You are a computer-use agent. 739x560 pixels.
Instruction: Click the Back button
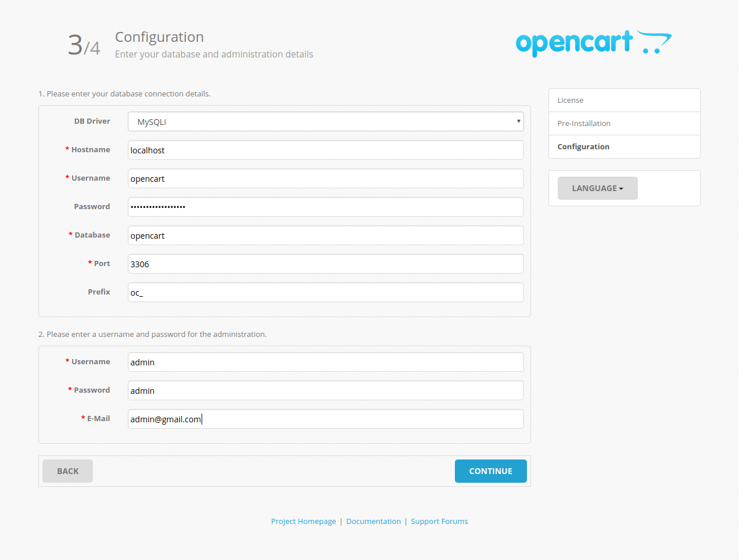[67, 471]
